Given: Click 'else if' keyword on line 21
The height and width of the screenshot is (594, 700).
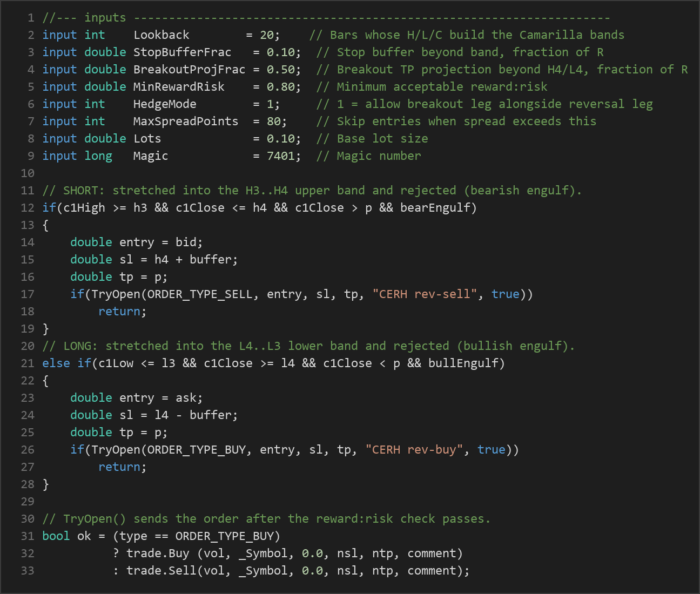Looking at the screenshot, I should [x=66, y=363].
